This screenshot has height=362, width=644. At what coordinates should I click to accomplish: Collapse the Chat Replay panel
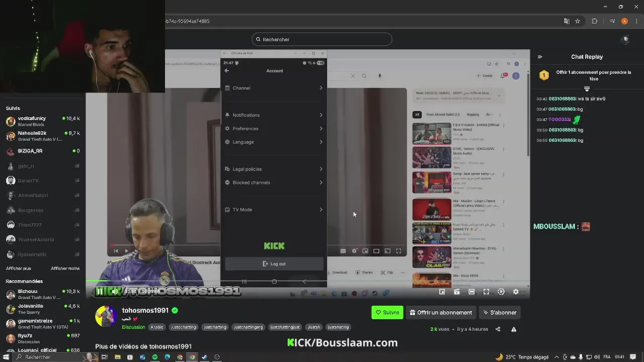540,57
